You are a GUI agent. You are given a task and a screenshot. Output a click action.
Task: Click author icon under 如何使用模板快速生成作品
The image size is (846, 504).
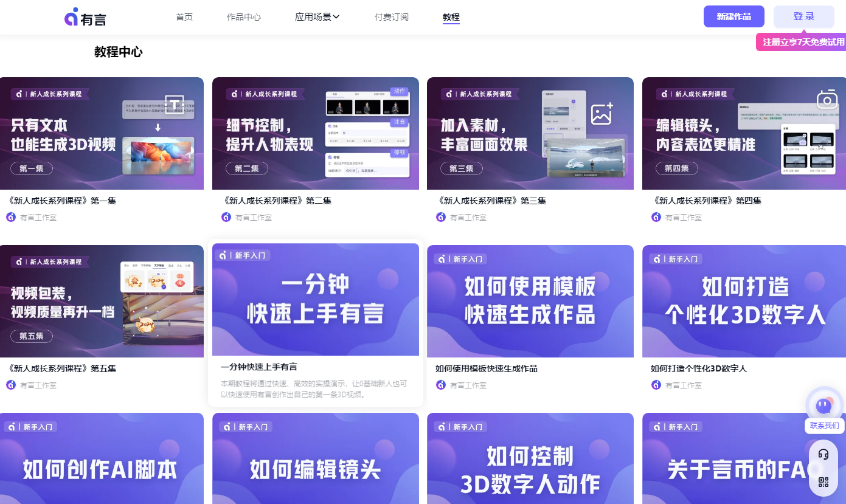click(441, 385)
